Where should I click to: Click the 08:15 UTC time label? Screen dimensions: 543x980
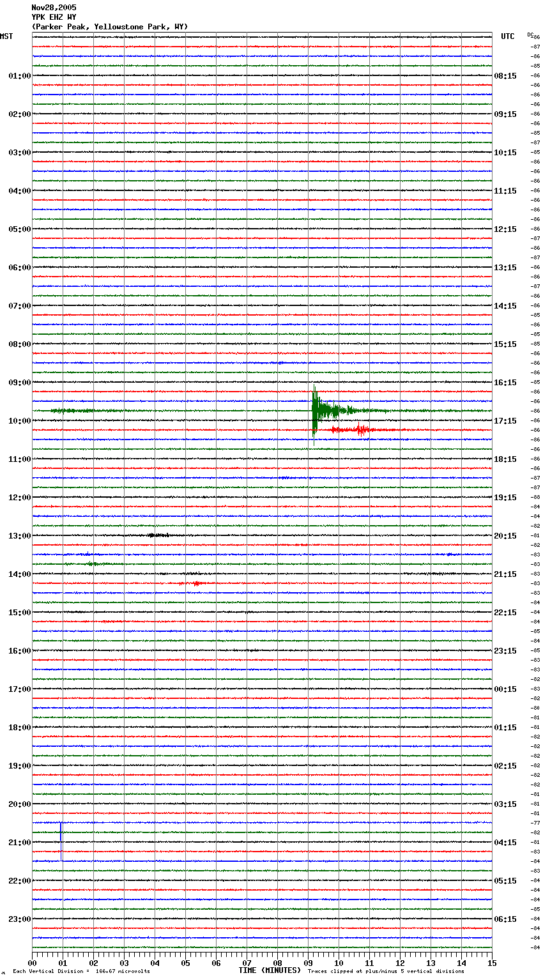coord(505,76)
